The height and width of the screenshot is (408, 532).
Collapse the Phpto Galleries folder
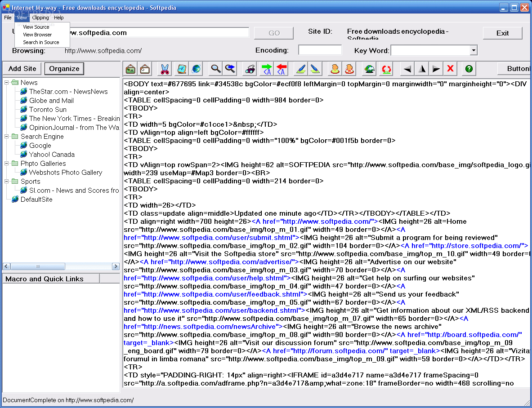click(6, 164)
